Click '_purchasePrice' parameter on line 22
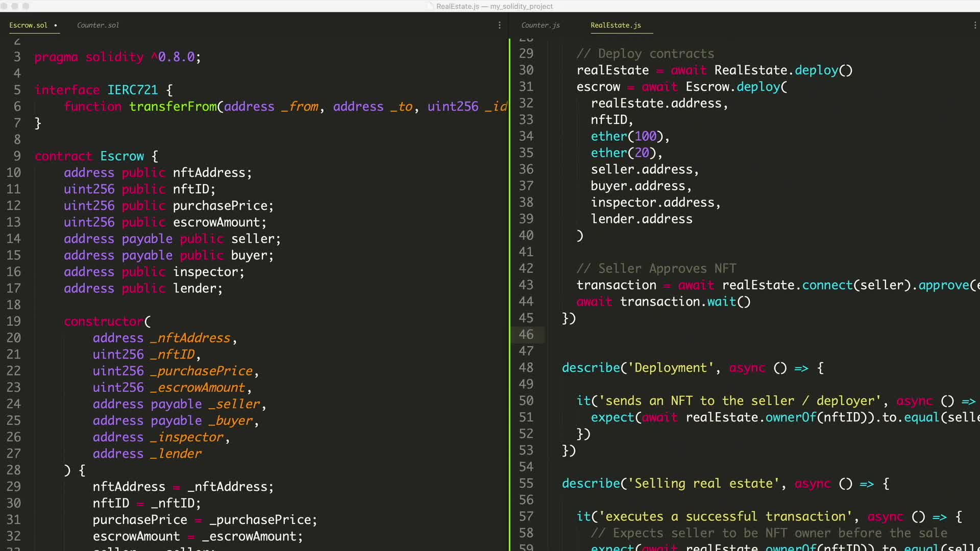The height and width of the screenshot is (551, 980). pyautogui.click(x=202, y=371)
